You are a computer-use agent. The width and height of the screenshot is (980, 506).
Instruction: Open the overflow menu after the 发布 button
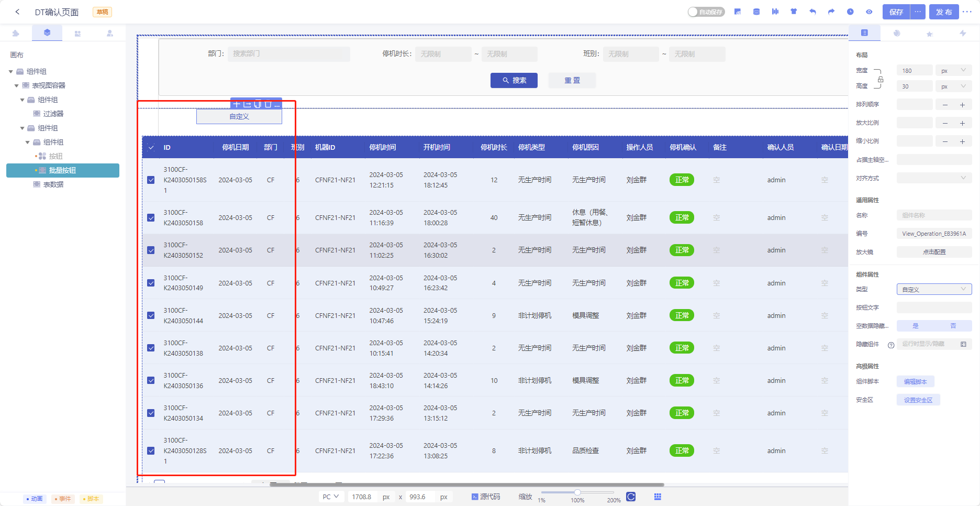point(967,12)
